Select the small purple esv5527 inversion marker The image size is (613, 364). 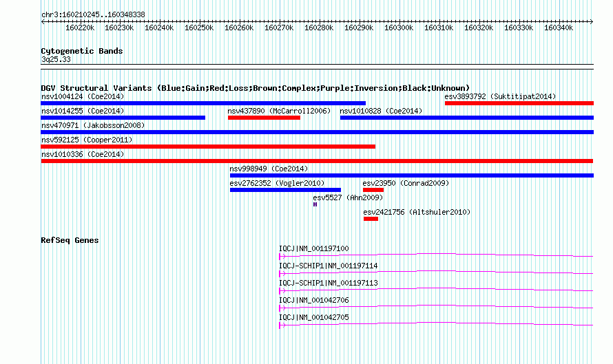pos(315,204)
